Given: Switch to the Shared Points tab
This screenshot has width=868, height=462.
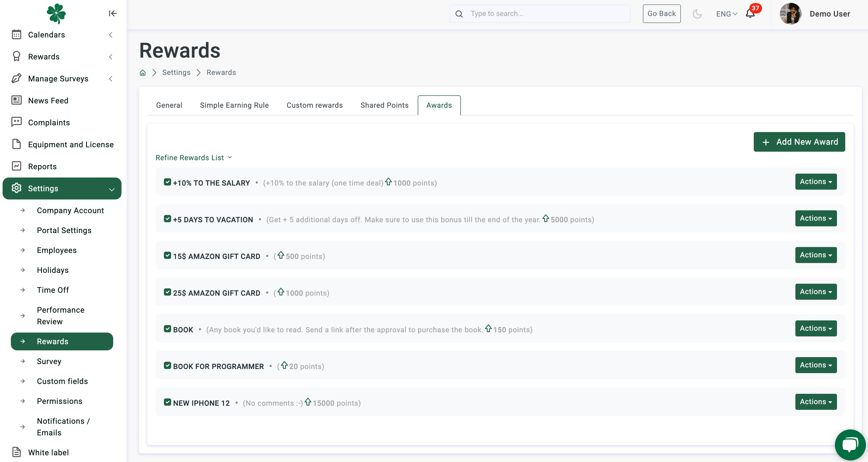Looking at the screenshot, I should pos(384,105).
